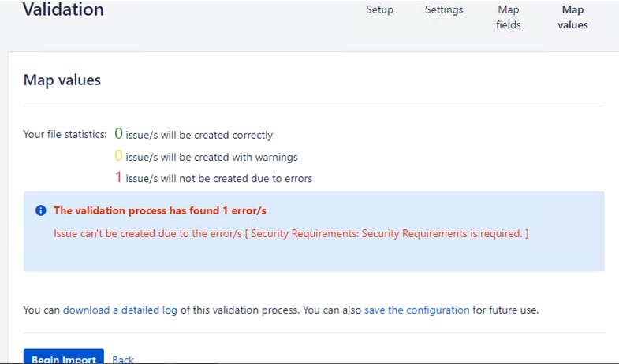Click the Begin Import button
619x364 pixels.
pyautogui.click(x=64, y=357)
